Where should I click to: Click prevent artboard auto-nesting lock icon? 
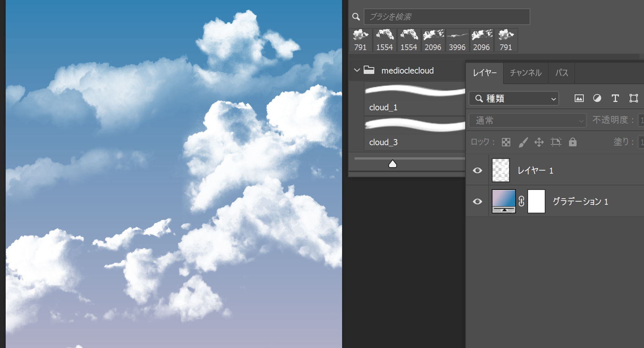tap(556, 142)
